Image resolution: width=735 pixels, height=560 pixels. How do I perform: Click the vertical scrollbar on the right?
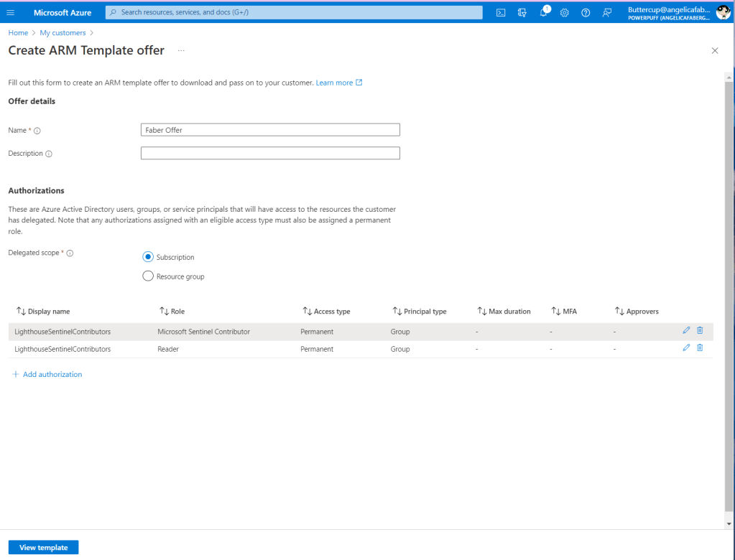click(x=729, y=287)
